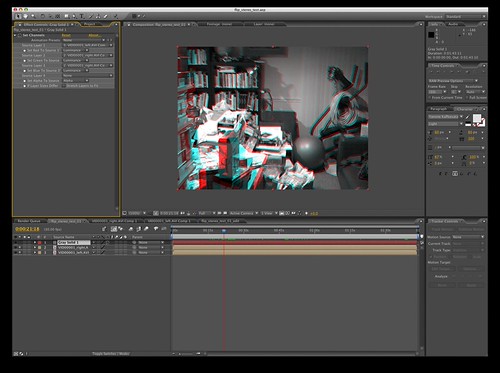500x373 pixels.
Task: Switch to the Paragraph tab
Action: pyautogui.click(x=439, y=109)
